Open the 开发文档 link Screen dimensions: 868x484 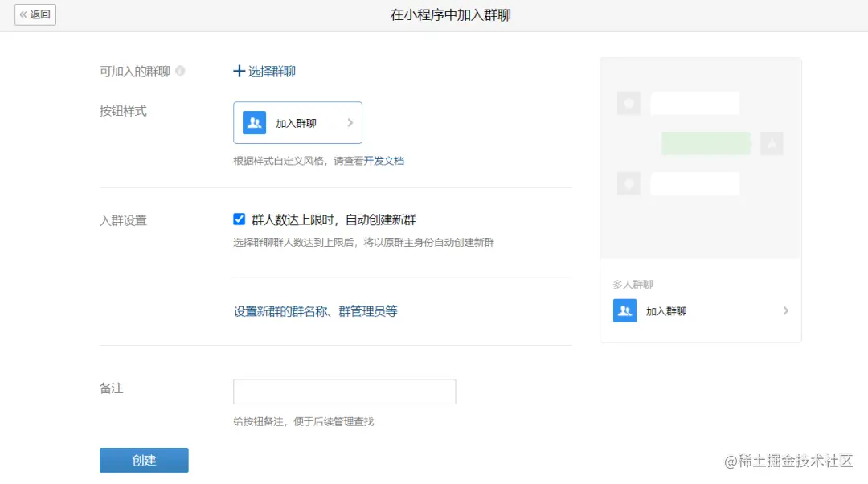coord(383,161)
